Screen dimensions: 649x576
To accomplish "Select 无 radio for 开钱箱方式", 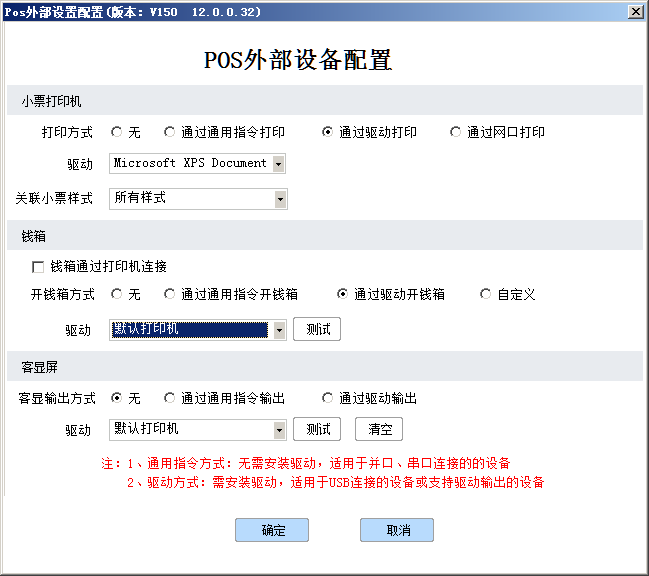I will (117, 294).
